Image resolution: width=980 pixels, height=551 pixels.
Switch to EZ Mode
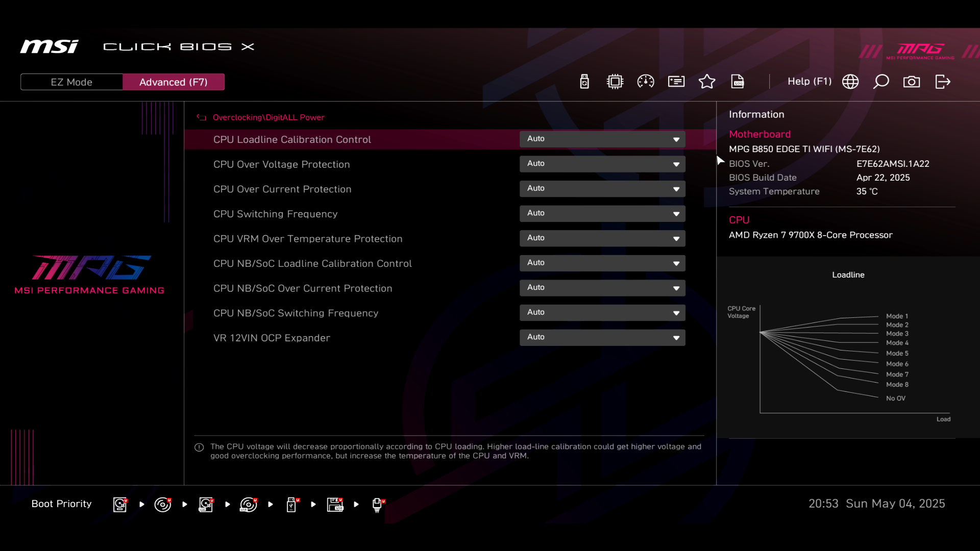[x=71, y=82]
